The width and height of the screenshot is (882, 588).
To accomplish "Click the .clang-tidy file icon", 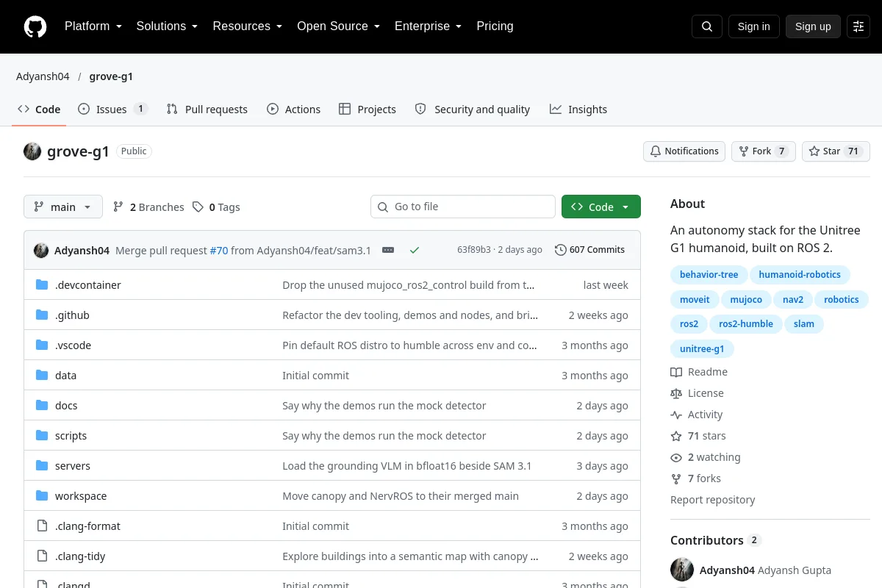I will click(42, 556).
